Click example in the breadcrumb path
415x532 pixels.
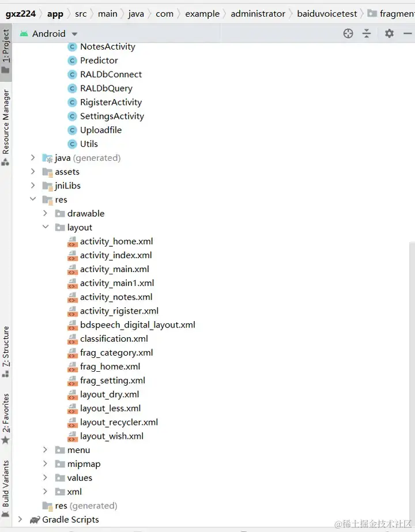pyautogui.click(x=202, y=14)
